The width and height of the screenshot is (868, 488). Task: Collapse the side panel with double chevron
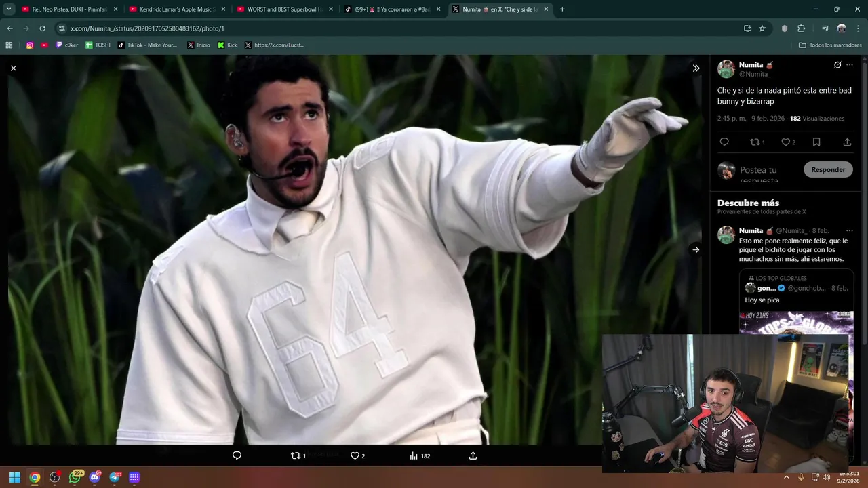click(696, 68)
